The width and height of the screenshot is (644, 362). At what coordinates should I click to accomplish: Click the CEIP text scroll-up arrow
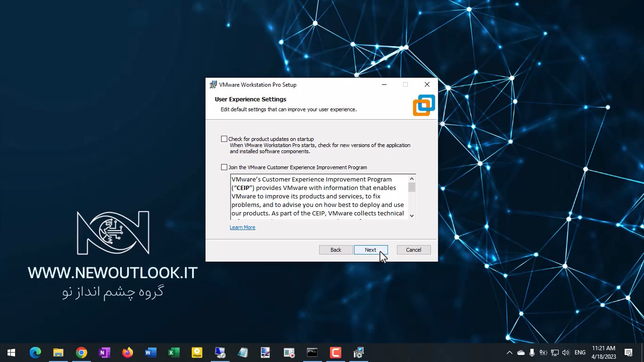[412, 179]
